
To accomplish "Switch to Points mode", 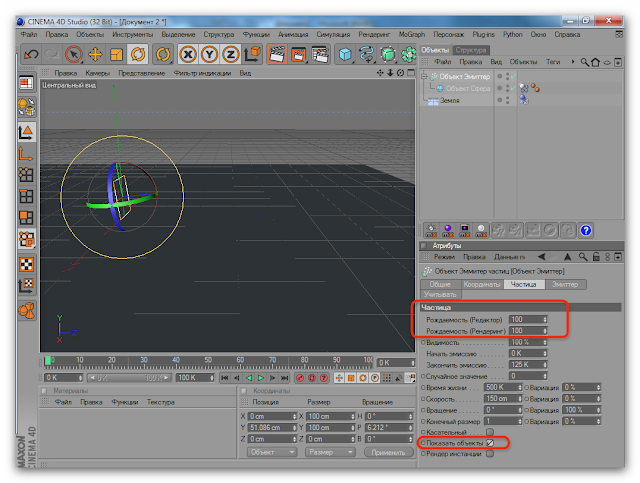I will (27, 175).
